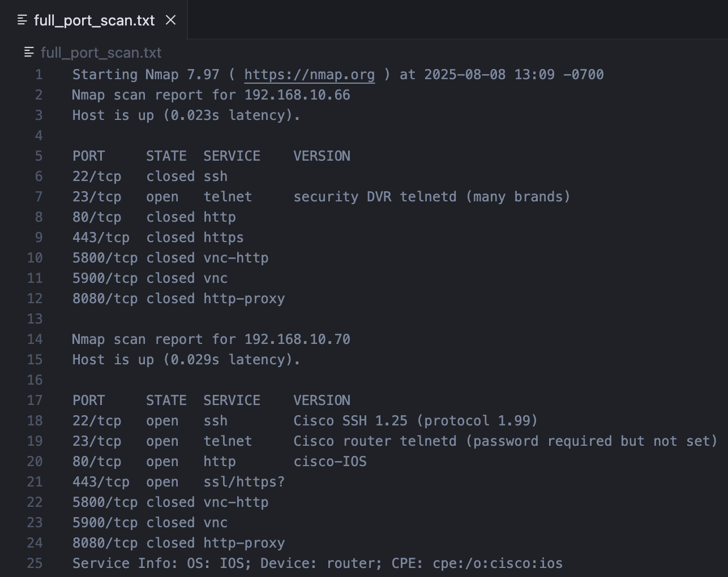Click line number 25 in the gutter

coord(35,563)
